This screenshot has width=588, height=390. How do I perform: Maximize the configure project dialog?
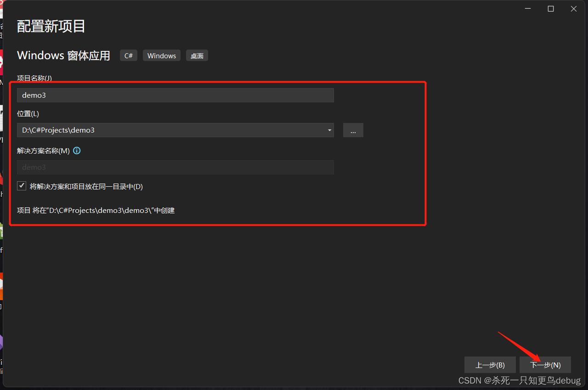(x=551, y=9)
